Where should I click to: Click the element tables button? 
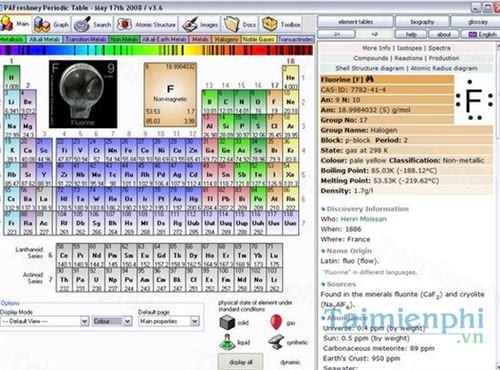[355, 22]
